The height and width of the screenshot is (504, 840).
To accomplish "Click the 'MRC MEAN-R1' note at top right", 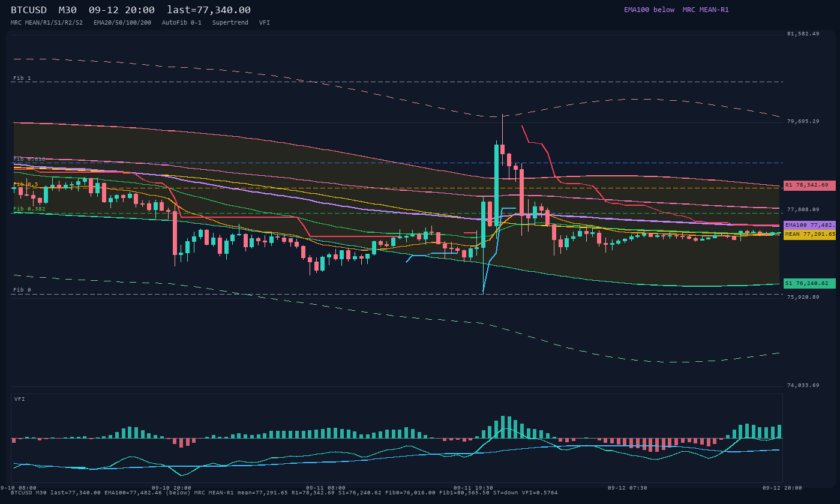I will click(x=706, y=10).
